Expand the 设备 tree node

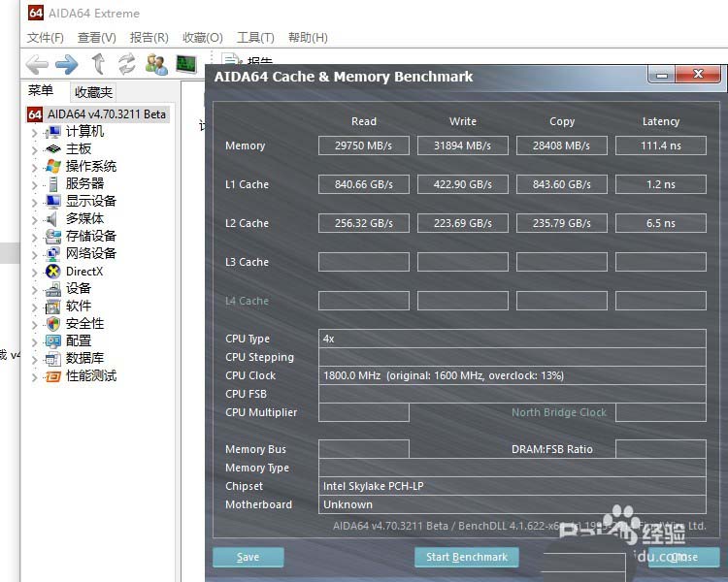34,290
